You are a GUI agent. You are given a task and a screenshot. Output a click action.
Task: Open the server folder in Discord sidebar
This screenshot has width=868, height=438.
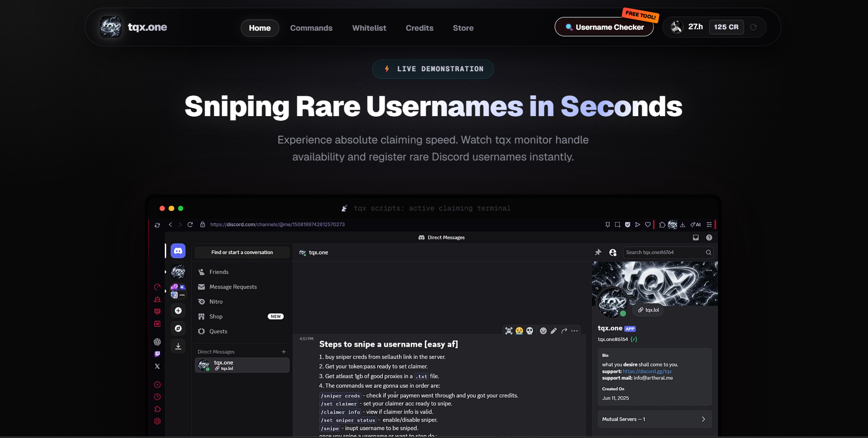tap(178, 291)
